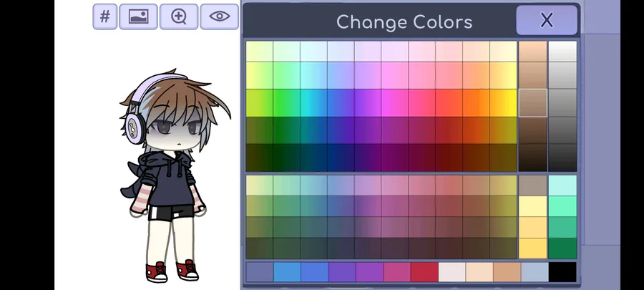644x290 pixels.
Task: Select the peach recent color swatch
Action: (479, 272)
